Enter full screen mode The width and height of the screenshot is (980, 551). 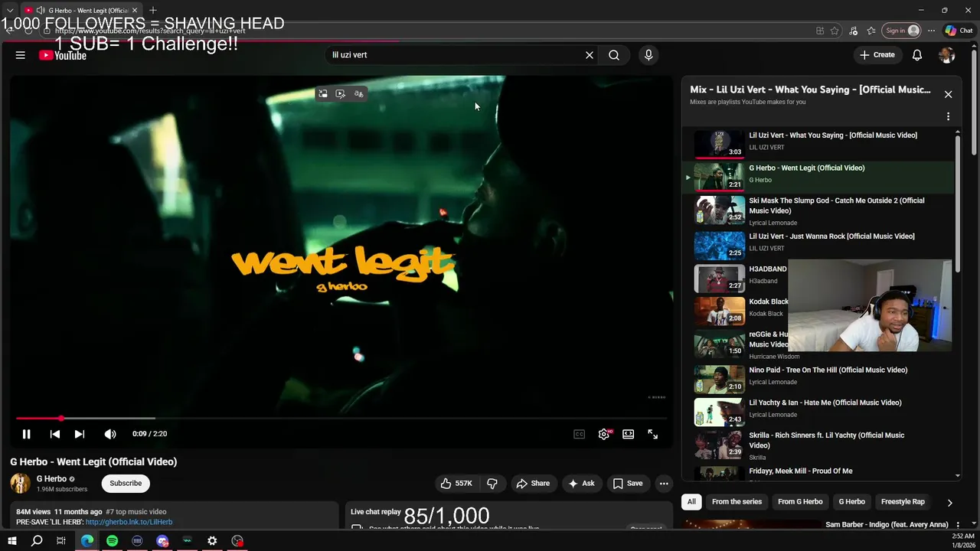click(x=653, y=434)
